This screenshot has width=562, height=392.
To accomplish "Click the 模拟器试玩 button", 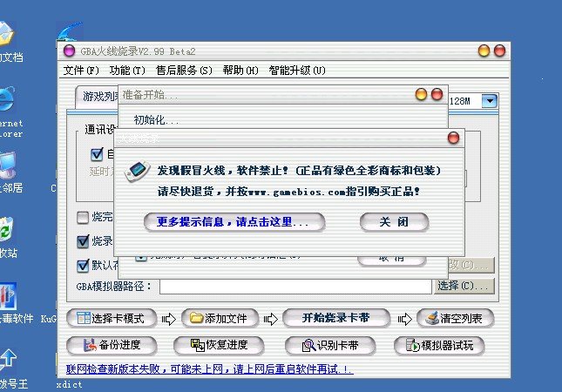I will tap(439, 346).
